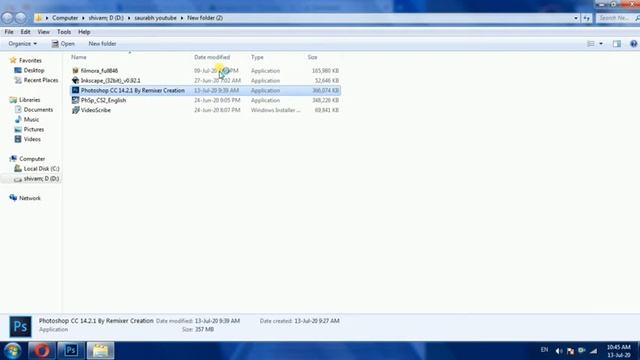Click the EN language indicator
This screenshot has height=360, width=640.
(x=544, y=350)
